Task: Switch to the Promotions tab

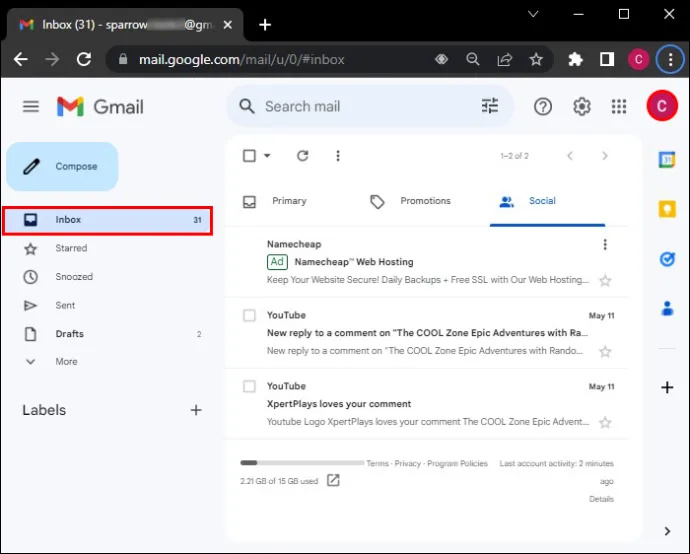Action: [x=411, y=202]
